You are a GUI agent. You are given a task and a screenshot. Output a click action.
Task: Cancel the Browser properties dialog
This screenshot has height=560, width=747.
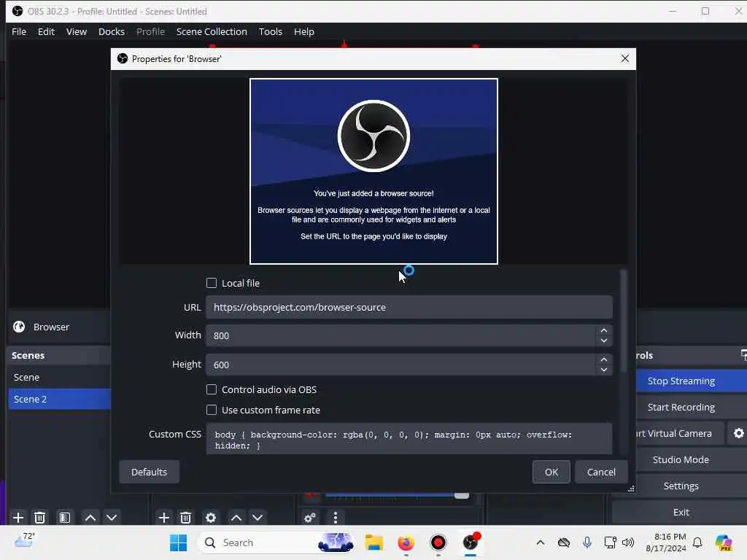(x=601, y=472)
